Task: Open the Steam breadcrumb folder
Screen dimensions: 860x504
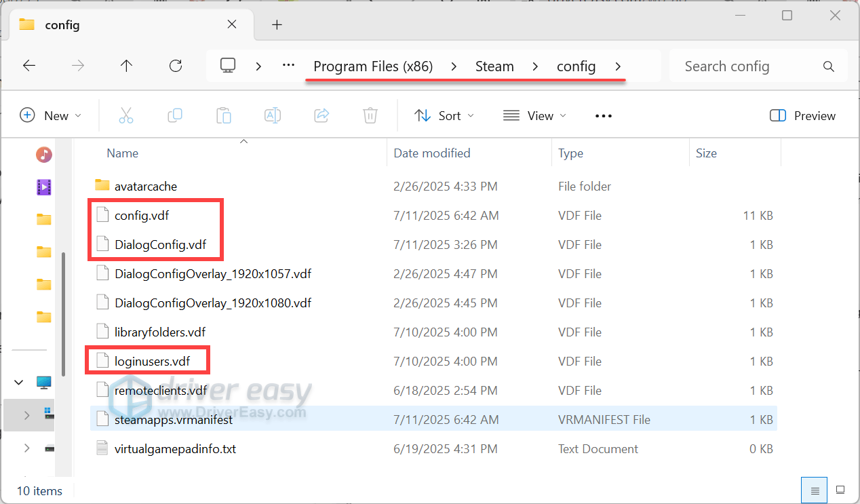Action: pyautogui.click(x=494, y=66)
